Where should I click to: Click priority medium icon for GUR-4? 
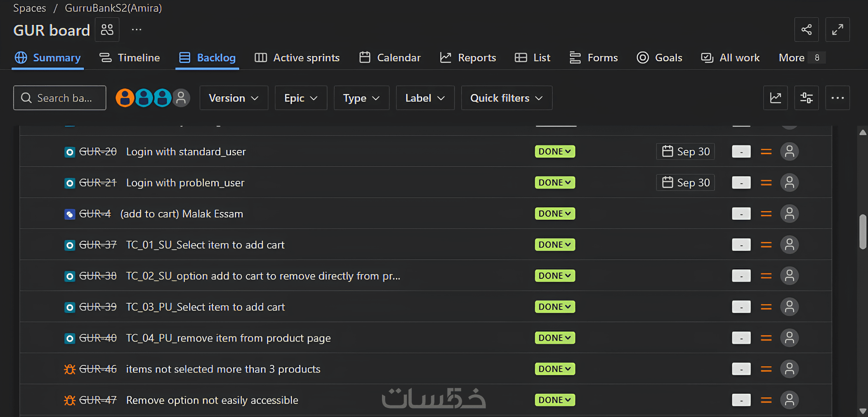pos(766,214)
